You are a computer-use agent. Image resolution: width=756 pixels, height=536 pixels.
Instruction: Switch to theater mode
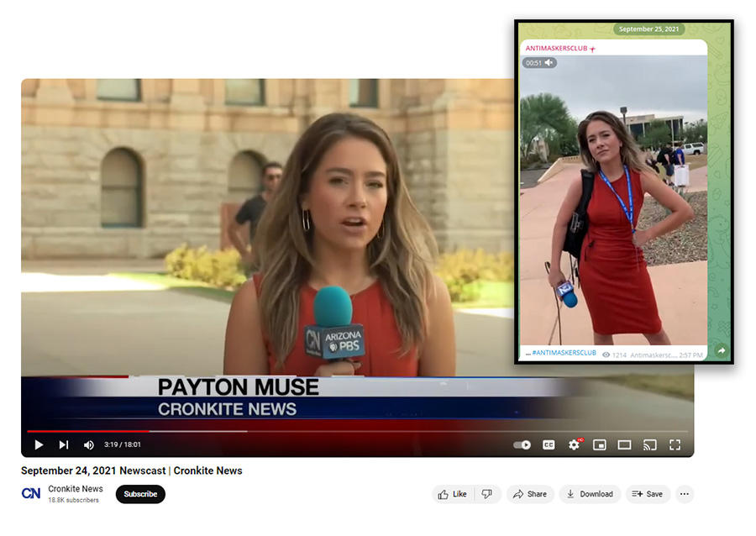click(x=625, y=445)
